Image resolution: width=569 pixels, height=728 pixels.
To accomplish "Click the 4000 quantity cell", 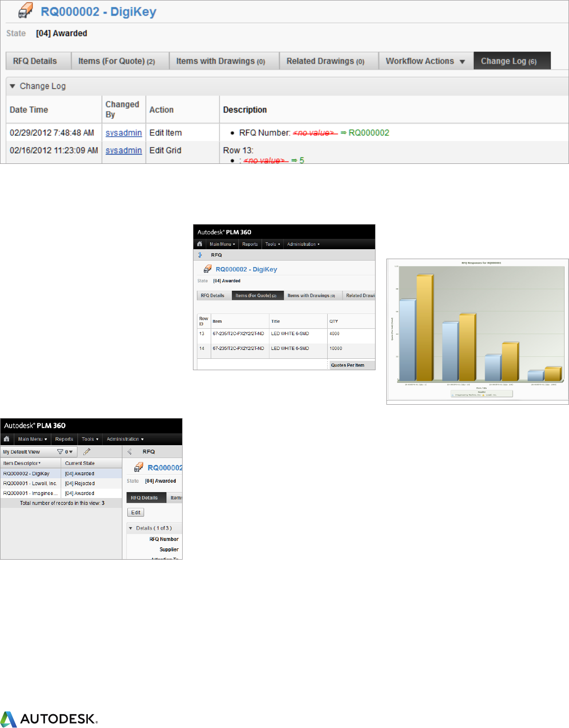I will pyautogui.click(x=334, y=334).
